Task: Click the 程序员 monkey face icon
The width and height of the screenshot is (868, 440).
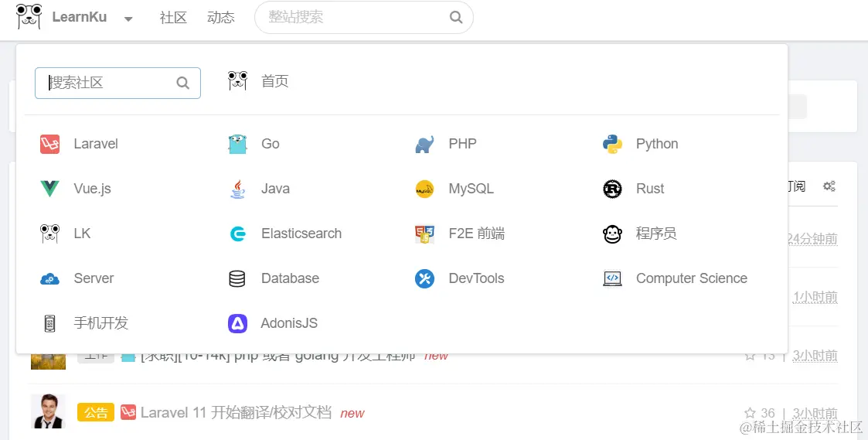Action: click(x=612, y=234)
